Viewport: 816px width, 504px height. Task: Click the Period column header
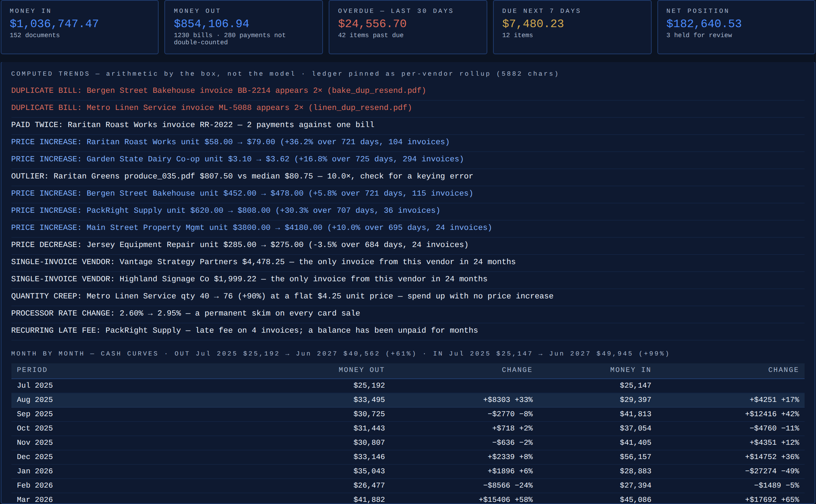pos(32,370)
